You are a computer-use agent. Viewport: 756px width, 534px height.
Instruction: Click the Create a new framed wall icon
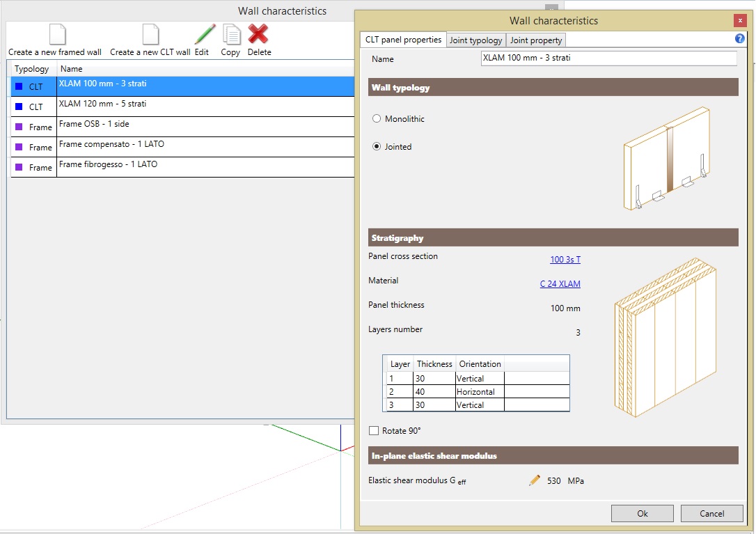[57, 35]
